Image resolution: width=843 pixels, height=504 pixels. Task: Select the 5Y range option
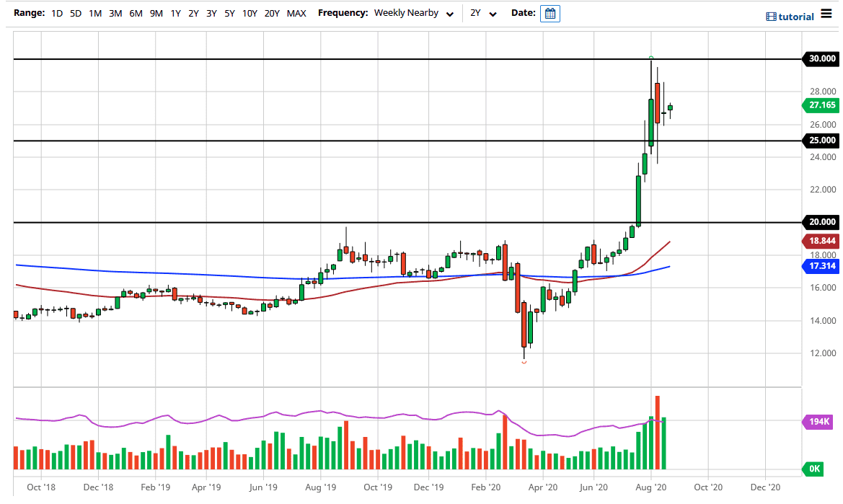click(x=229, y=14)
